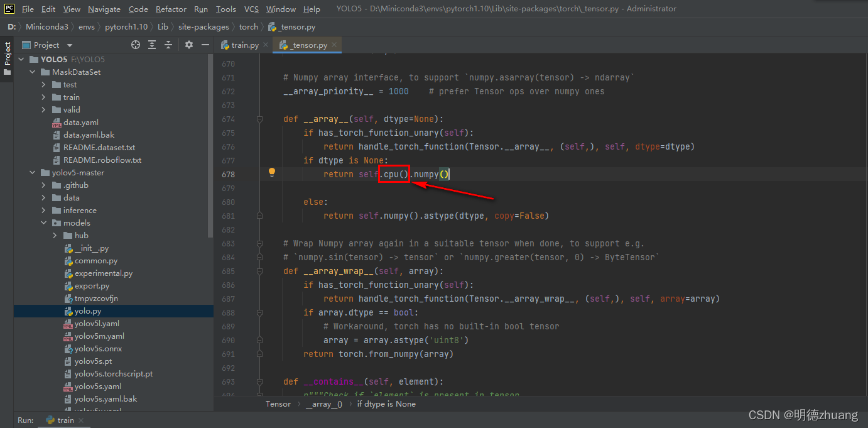The width and height of the screenshot is (868, 428).
Task: Select yolov5s.yaml.bak file
Action: click(106, 398)
